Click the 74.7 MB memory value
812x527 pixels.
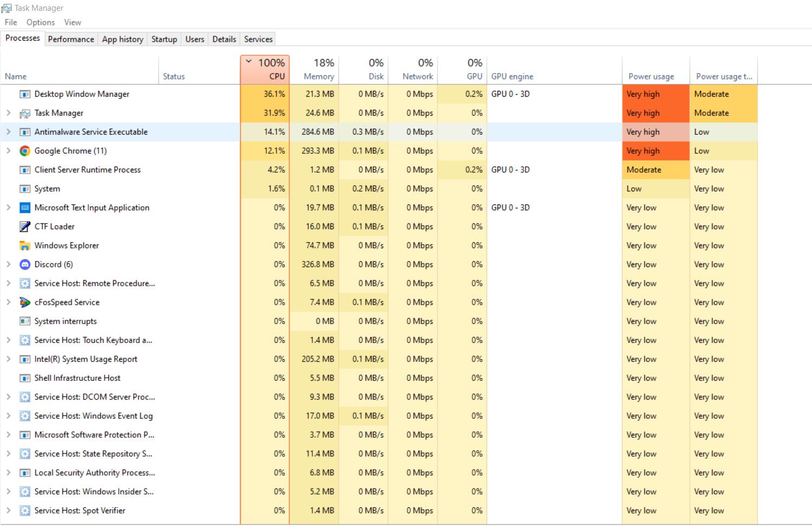click(320, 246)
